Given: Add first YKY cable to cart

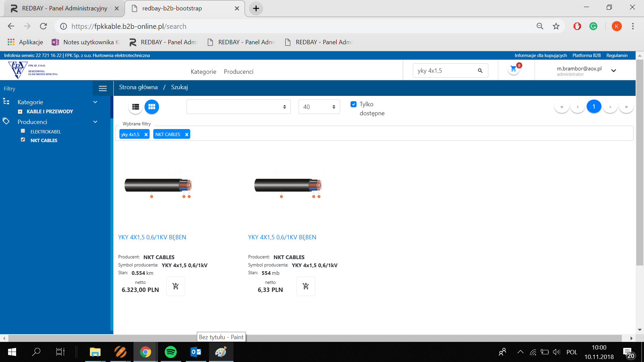Looking at the screenshot, I should coord(175,286).
